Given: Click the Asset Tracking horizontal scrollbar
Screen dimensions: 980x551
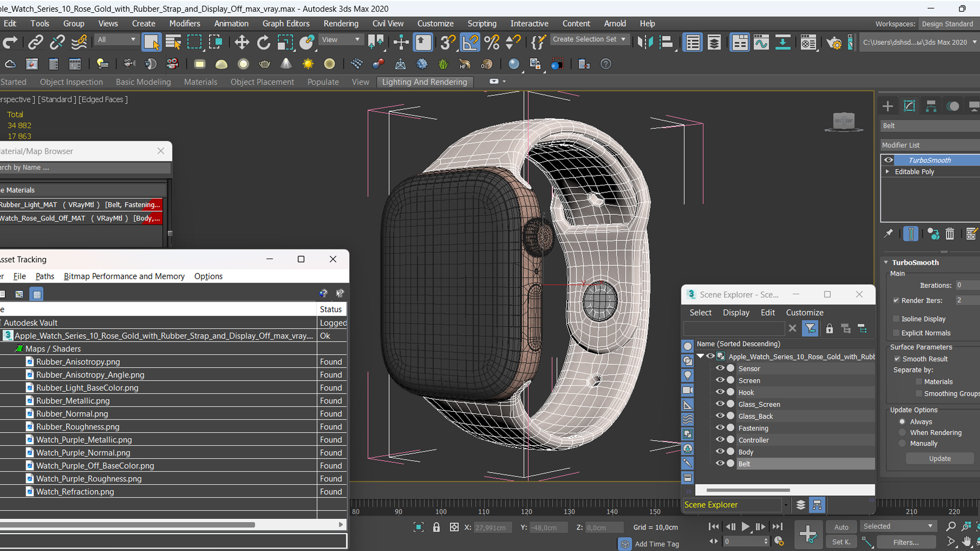Looking at the screenshot, I should tap(128, 524).
